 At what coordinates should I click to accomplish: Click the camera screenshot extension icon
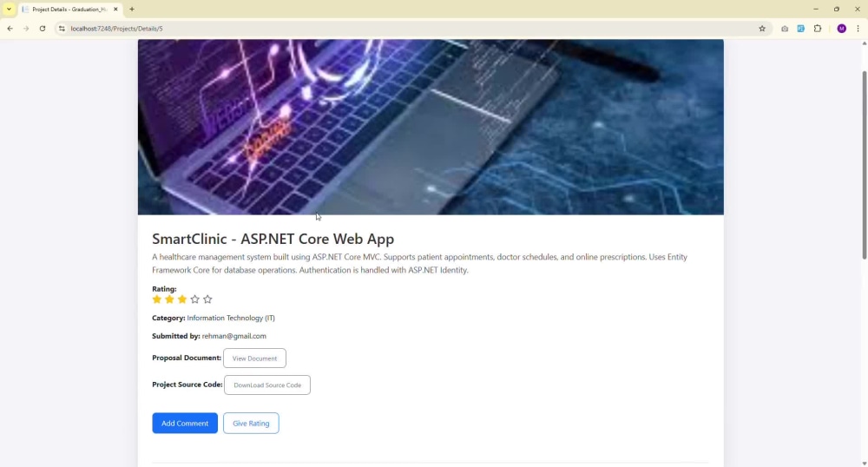(x=785, y=29)
